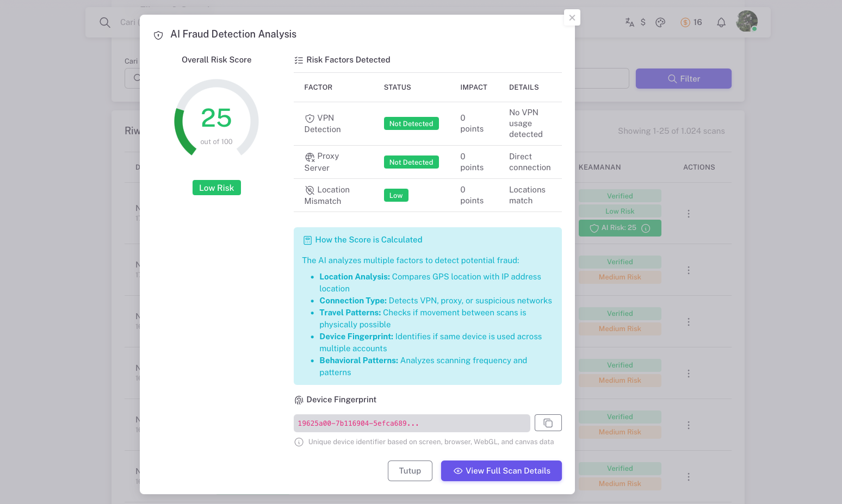Expand three-dot menu on the last visible row

688,477
